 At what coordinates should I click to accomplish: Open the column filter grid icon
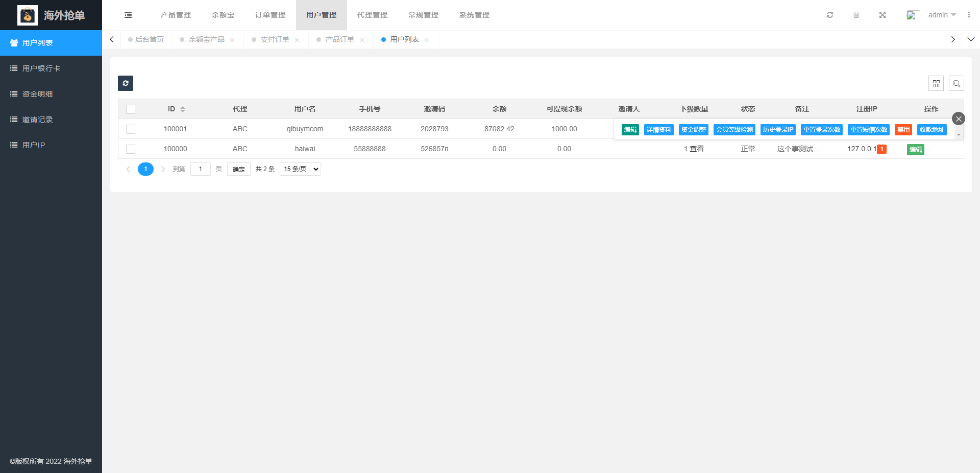[x=936, y=83]
